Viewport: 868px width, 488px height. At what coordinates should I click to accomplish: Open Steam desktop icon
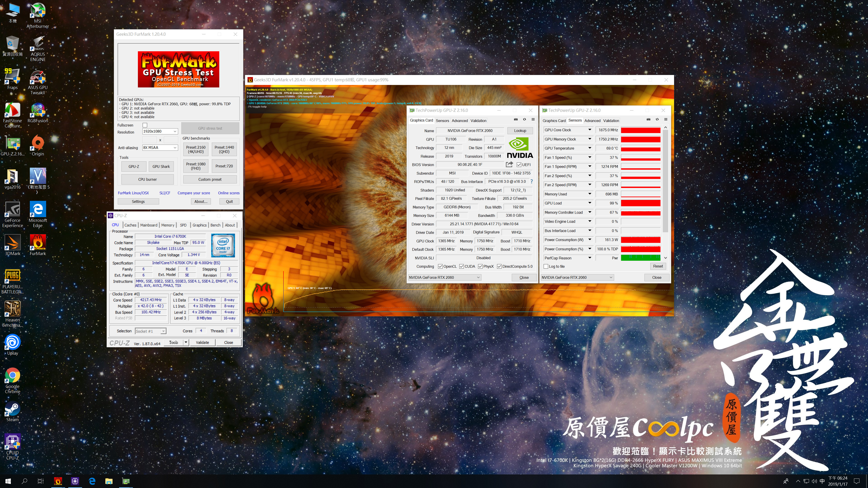(x=12, y=411)
